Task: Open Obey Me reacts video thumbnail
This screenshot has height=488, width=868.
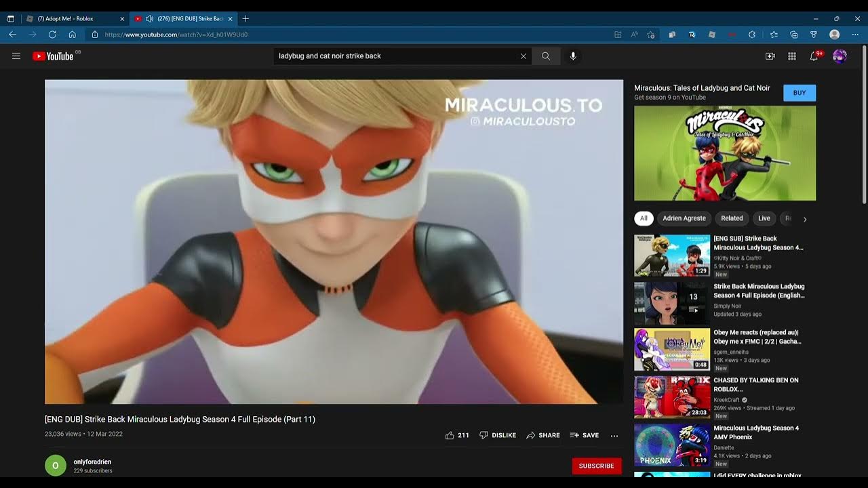Action: [672, 349]
